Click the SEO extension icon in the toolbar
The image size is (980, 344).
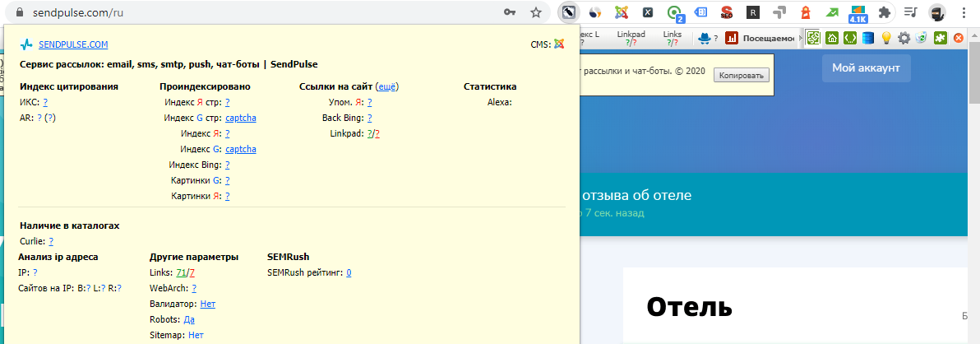click(726, 12)
